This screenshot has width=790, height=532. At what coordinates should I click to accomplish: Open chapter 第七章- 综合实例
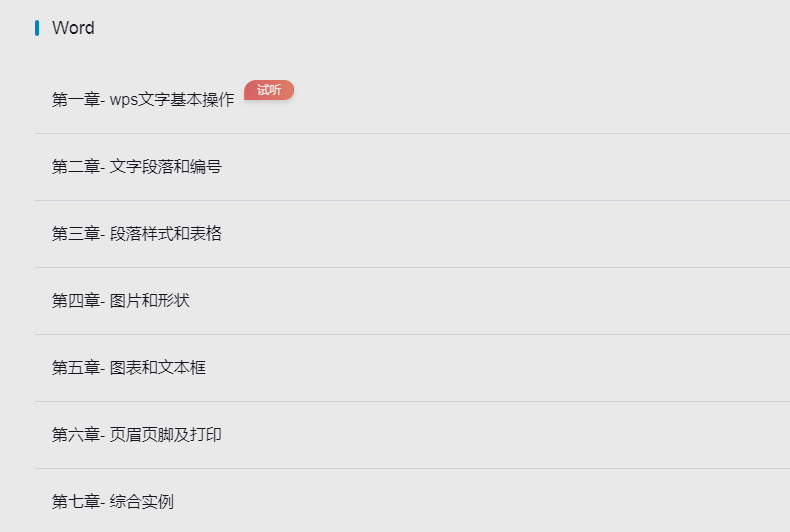point(412,500)
